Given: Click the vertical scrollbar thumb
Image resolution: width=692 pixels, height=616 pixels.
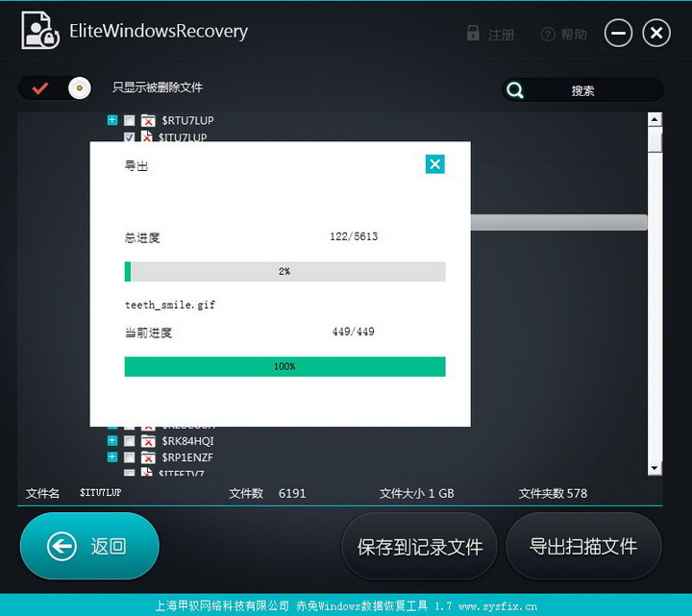Looking at the screenshot, I should pos(655,140).
